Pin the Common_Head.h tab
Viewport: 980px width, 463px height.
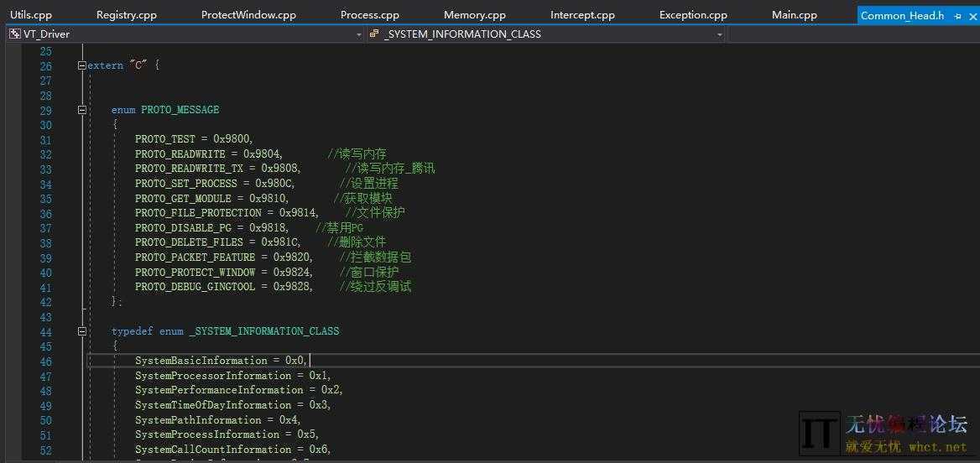tap(957, 15)
